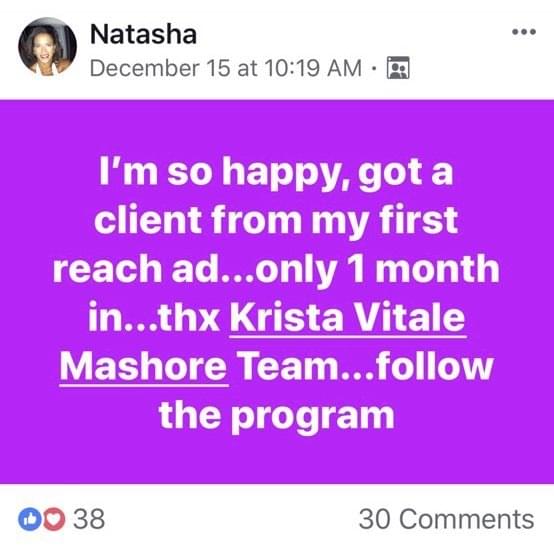Open the three-dots post options menu

coord(524,32)
